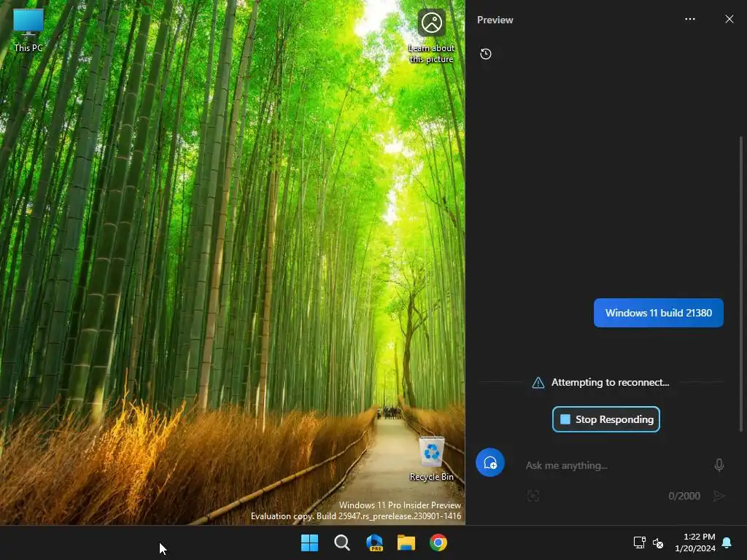Click the Copilot panel vertical scrollbar
This screenshot has width=747, height=560.
741,284
